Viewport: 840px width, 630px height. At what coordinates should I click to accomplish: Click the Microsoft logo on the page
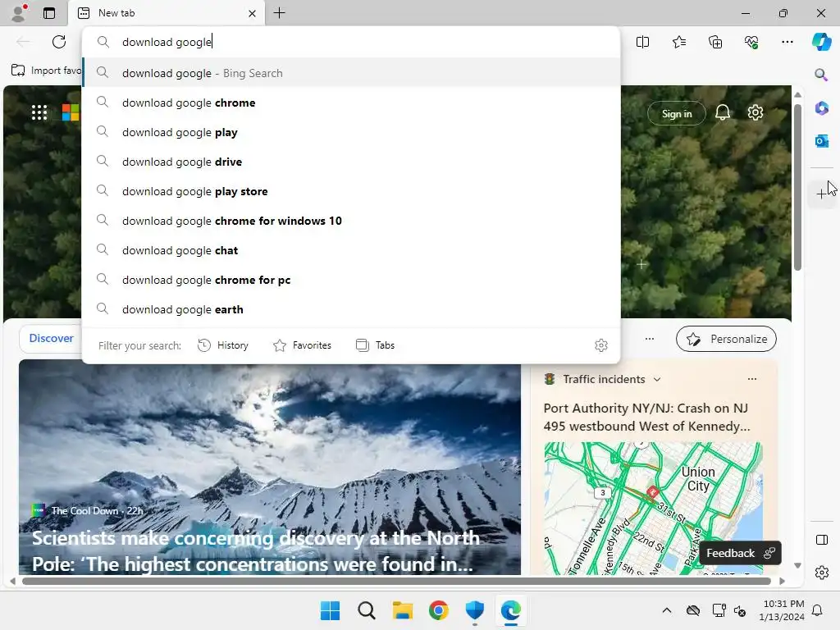[x=71, y=112]
